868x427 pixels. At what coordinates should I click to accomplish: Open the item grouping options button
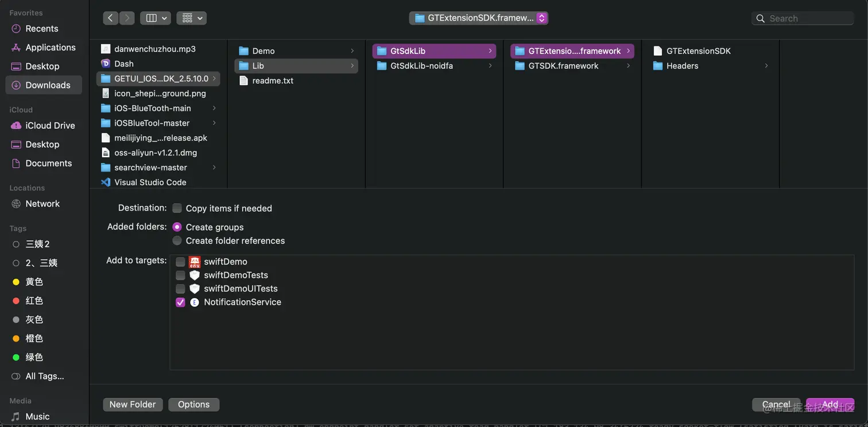192,18
